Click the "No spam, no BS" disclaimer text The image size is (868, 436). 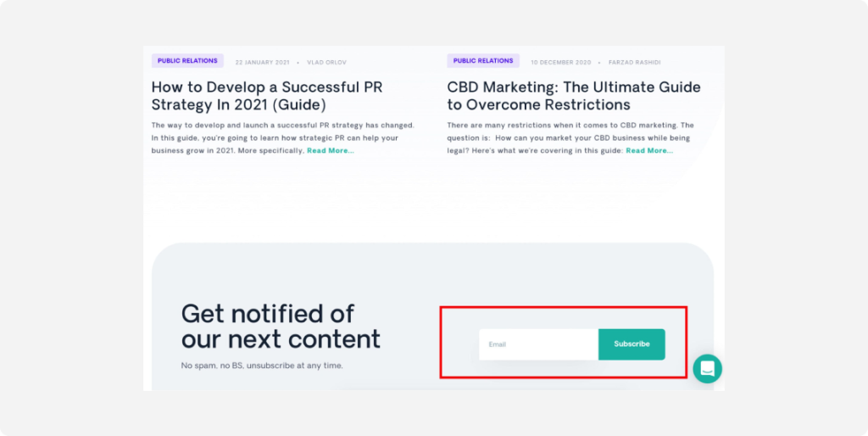(262, 366)
